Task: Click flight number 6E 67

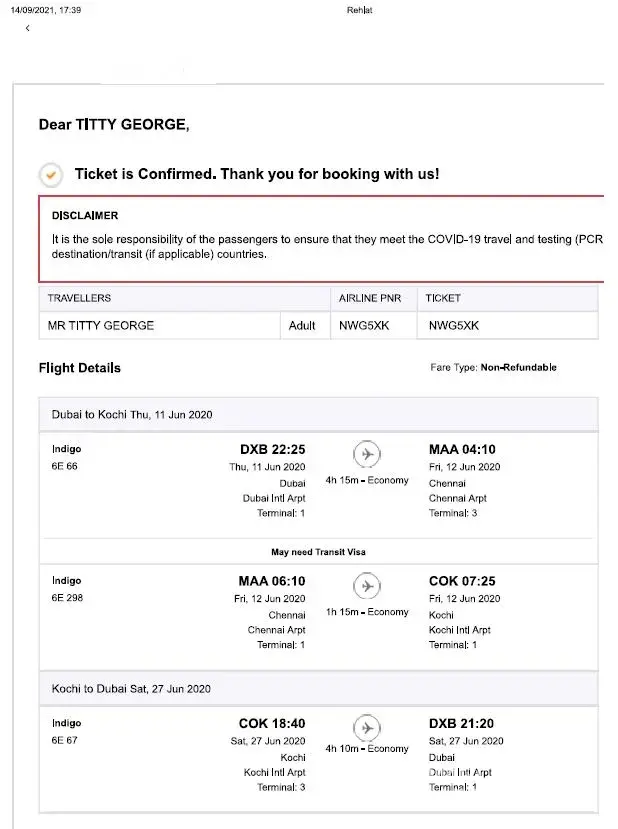Action: (65, 741)
